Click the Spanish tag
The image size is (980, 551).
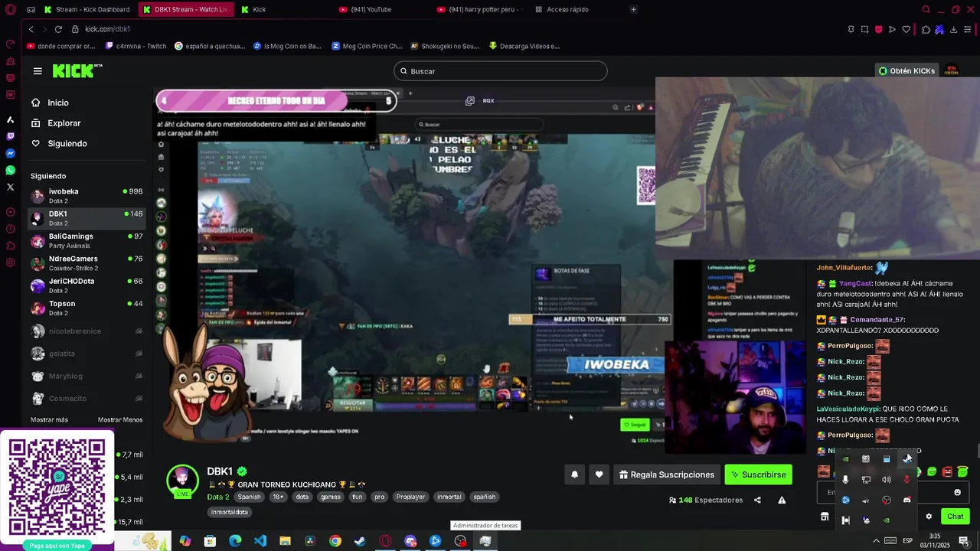point(249,497)
